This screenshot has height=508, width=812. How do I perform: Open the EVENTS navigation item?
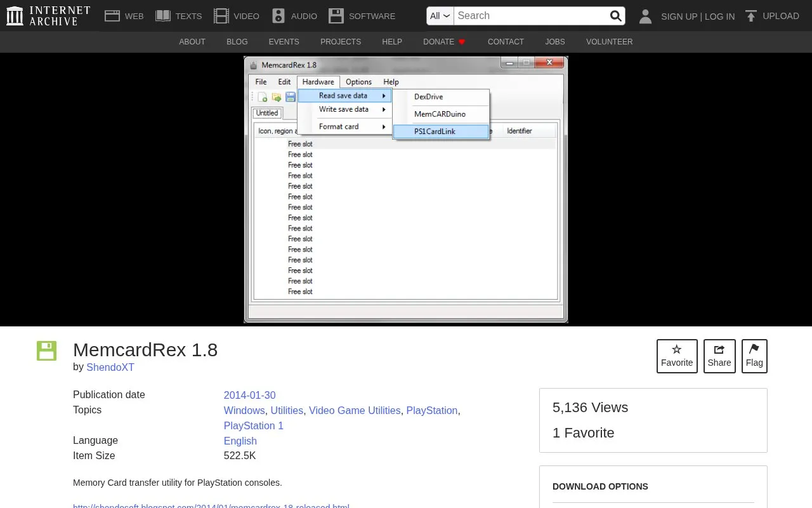[284, 42]
